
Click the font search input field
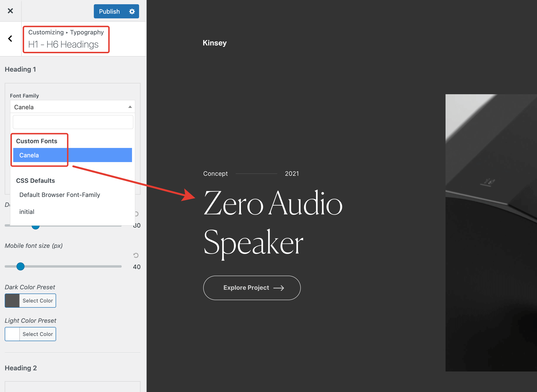[73, 122]
